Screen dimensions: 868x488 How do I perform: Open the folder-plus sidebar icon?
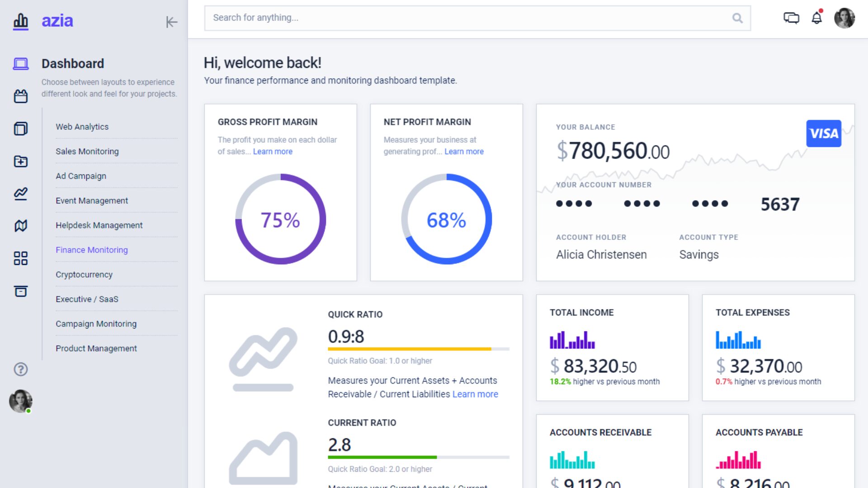[21, 161]
